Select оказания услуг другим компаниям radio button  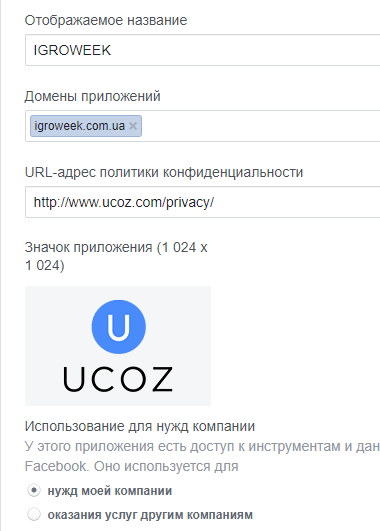34,514
